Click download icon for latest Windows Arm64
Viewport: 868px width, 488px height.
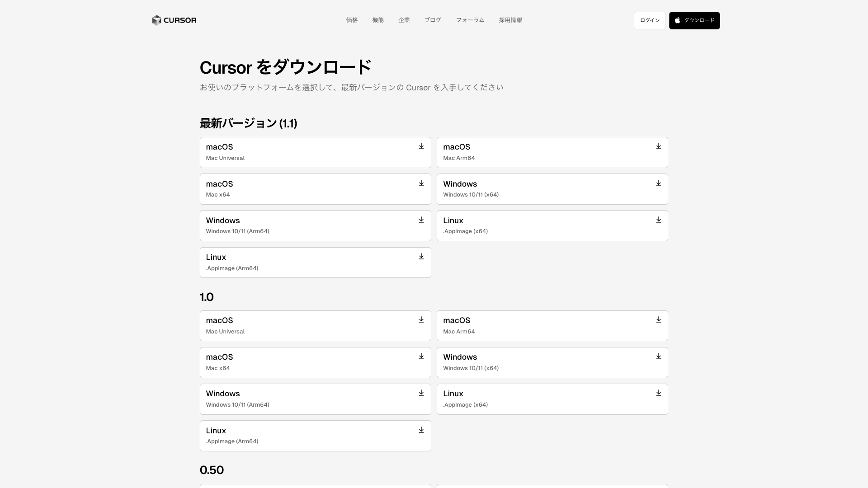point(421,220)
